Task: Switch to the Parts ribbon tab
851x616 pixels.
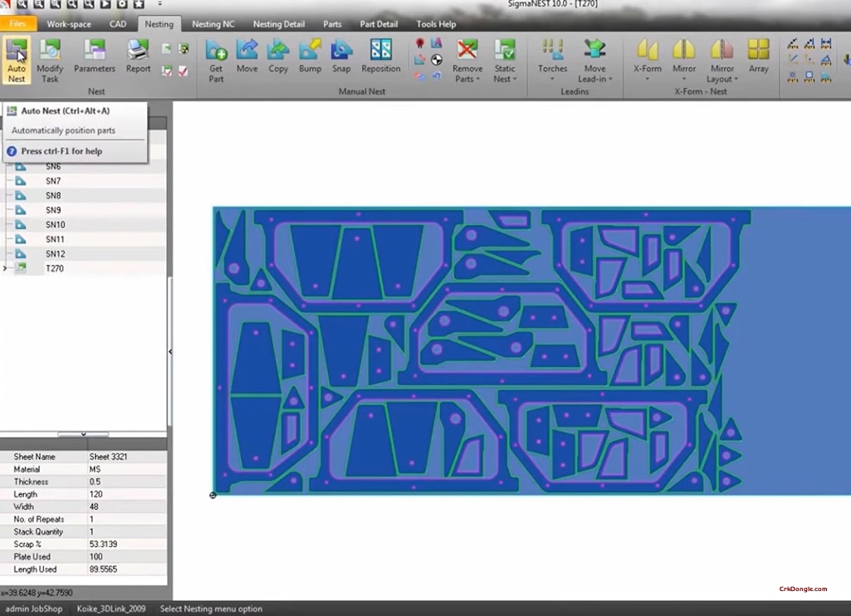Action: tap(331, 24)
